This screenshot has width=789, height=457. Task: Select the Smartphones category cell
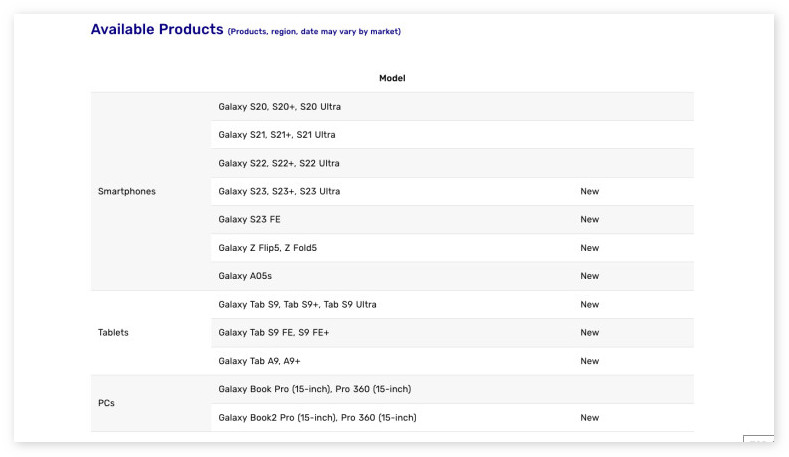pos(127,191)
